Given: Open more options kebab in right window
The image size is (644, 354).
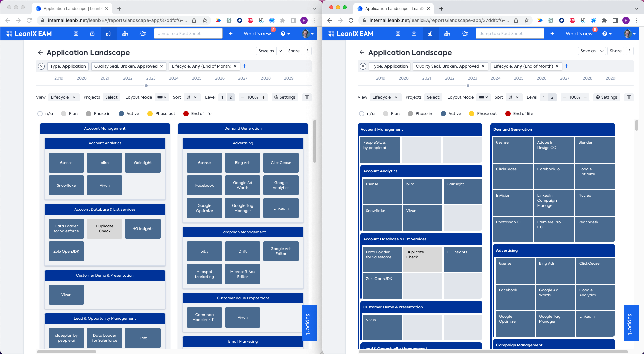Looking at the screenshot, I should pyautogui.click(x=630, y=51).
